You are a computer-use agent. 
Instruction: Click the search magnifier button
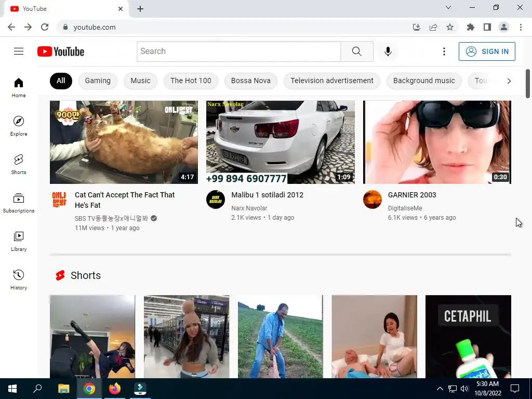coord(356,51)
